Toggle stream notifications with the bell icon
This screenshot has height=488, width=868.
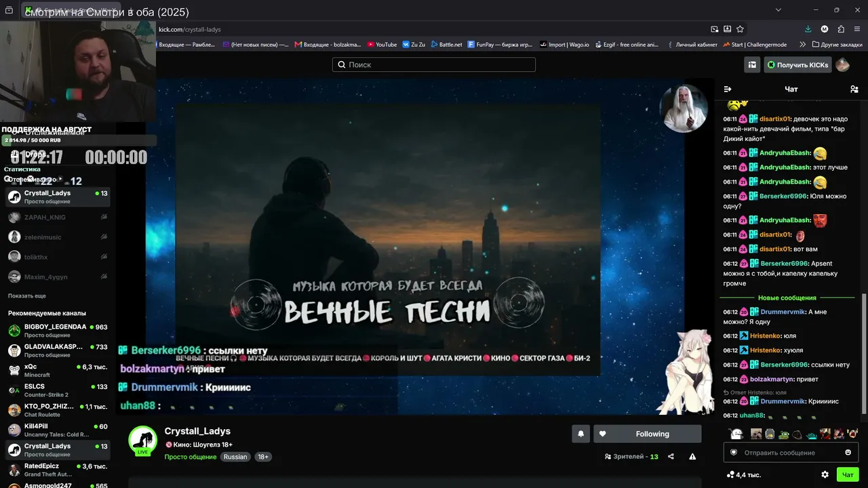580,434
